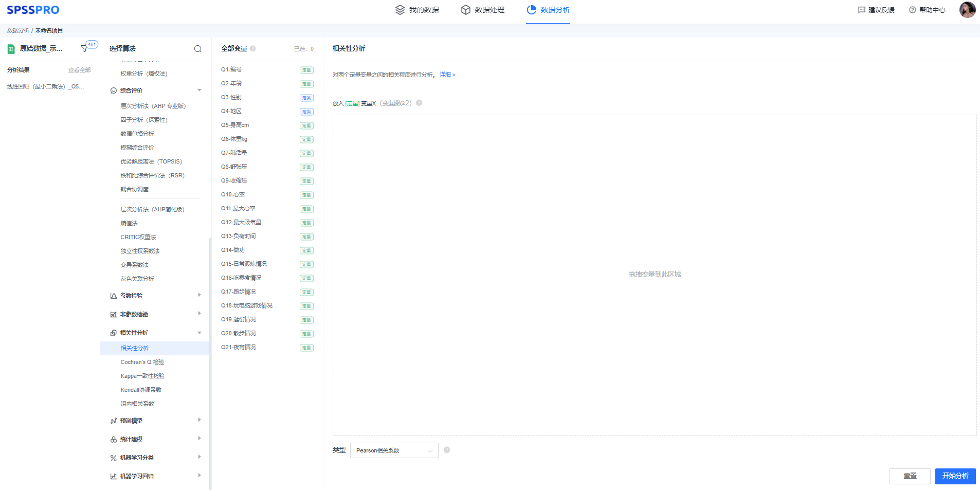Click the help icon beside 变量数≥2
Screen dimensions: 980x490
pos(419,103)
